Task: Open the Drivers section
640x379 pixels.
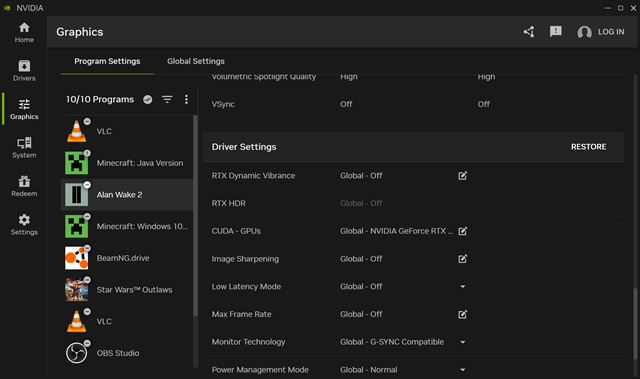Action: 24,71
